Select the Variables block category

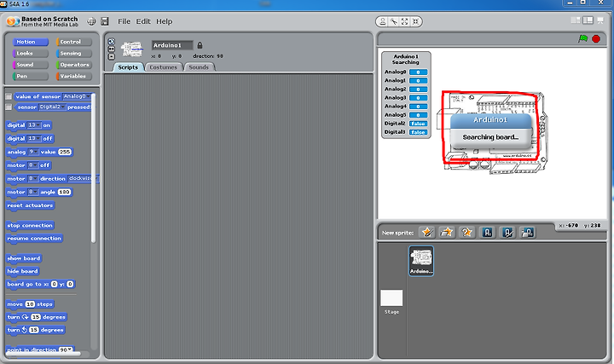pos(74,76)
